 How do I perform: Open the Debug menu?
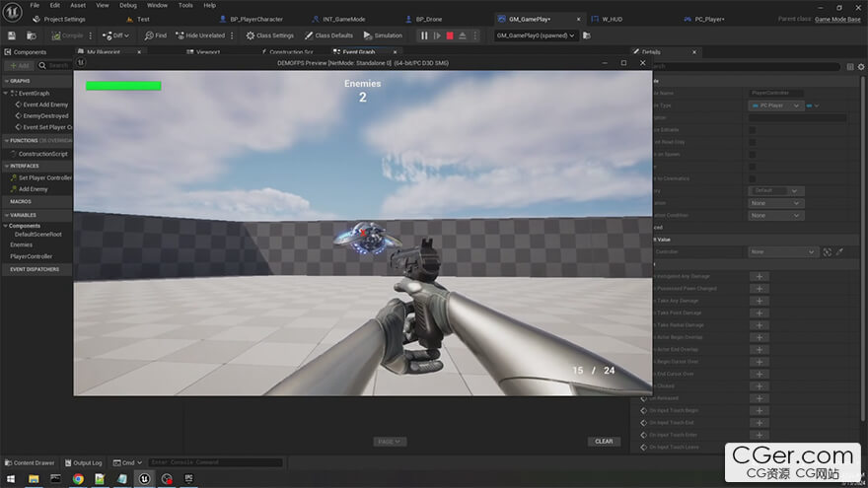[128, 5]
